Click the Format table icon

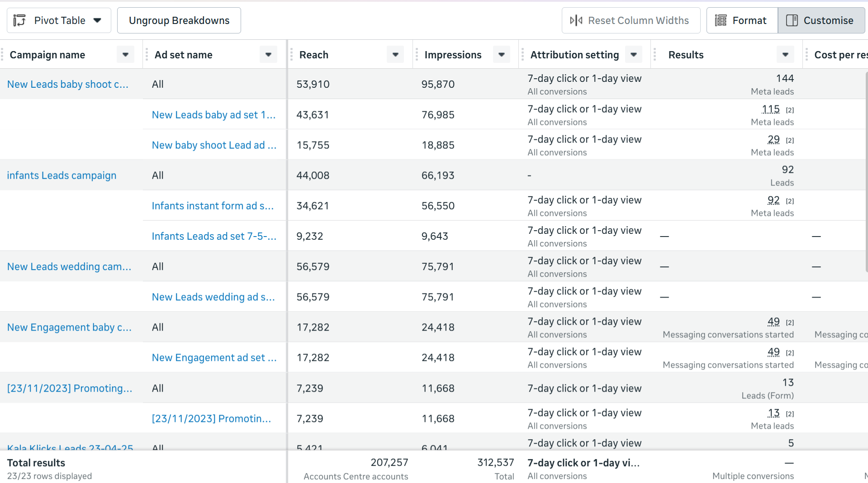pos(721,20)
